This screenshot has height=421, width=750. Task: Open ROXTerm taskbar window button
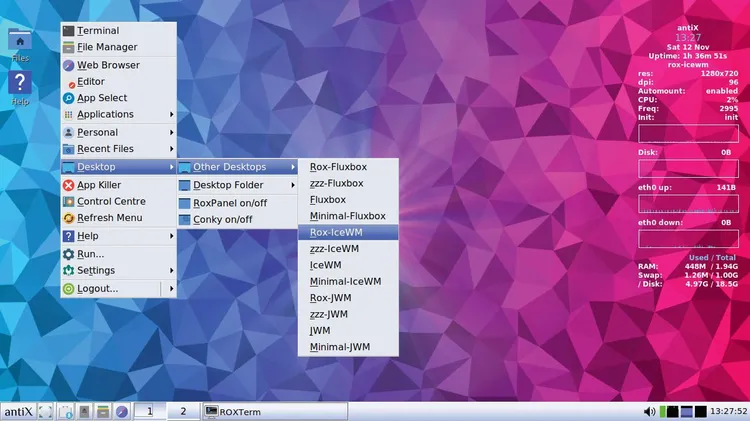(274, 411)
